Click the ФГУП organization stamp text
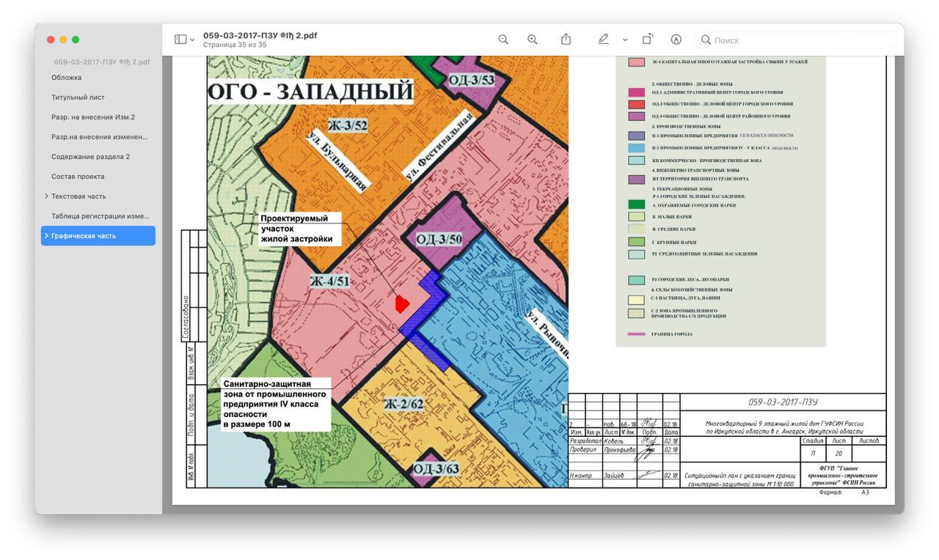939x560 pixels. (x=843, y=475)
